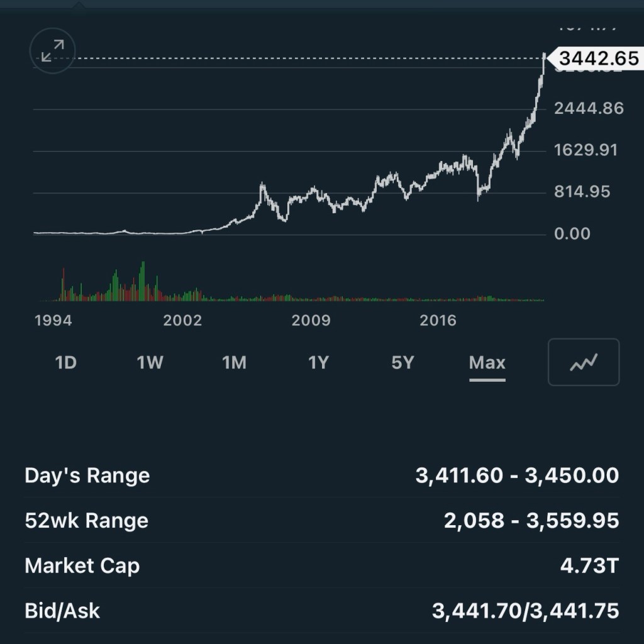Select the 1D time range

click(x=66, y=363)
